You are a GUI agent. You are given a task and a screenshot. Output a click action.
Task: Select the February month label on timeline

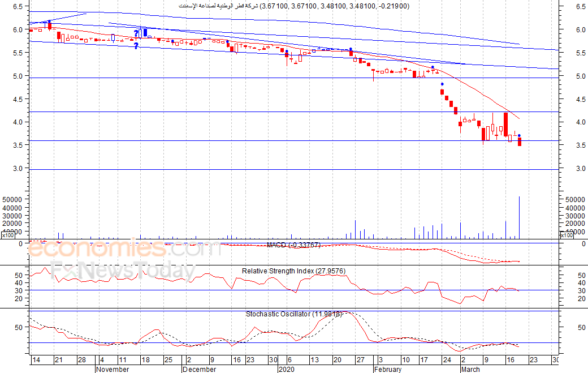click(388, 369)
